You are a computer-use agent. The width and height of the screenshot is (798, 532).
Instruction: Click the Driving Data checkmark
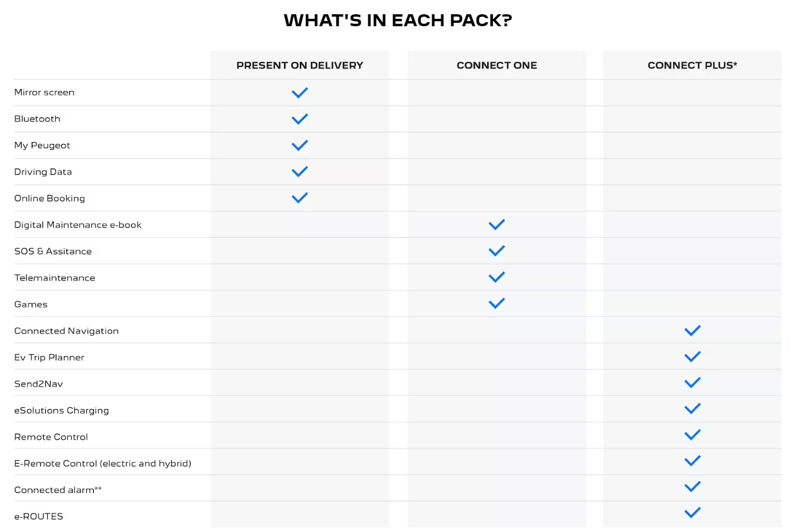tap(299, 172)
